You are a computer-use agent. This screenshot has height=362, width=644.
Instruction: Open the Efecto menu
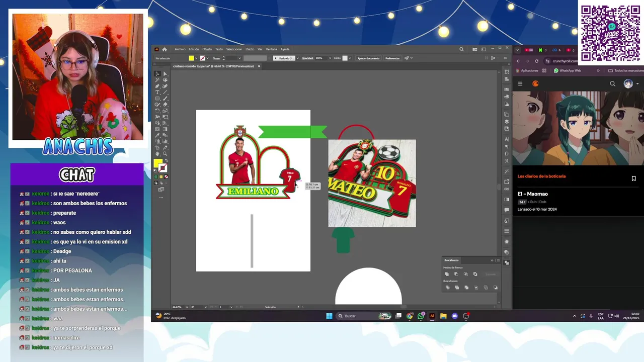click(x=250, y=49)
